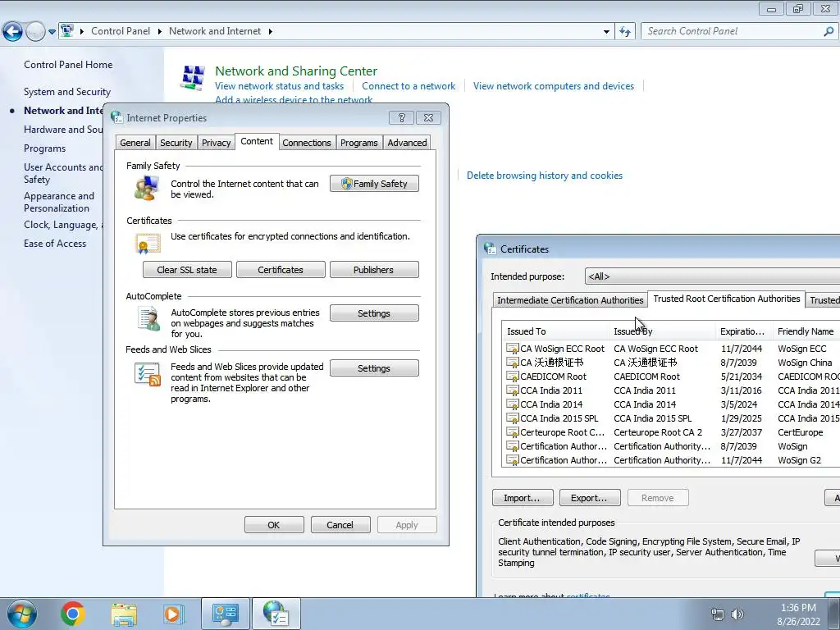The image size is (840, 630).
Task: Click the AutoComplete form icon
Action: [x=148, y=319]
